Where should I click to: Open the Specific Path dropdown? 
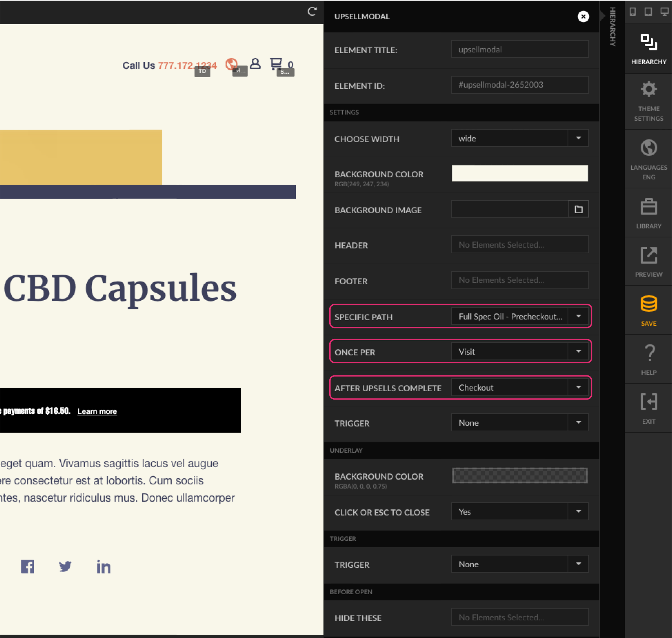point(520,316)
